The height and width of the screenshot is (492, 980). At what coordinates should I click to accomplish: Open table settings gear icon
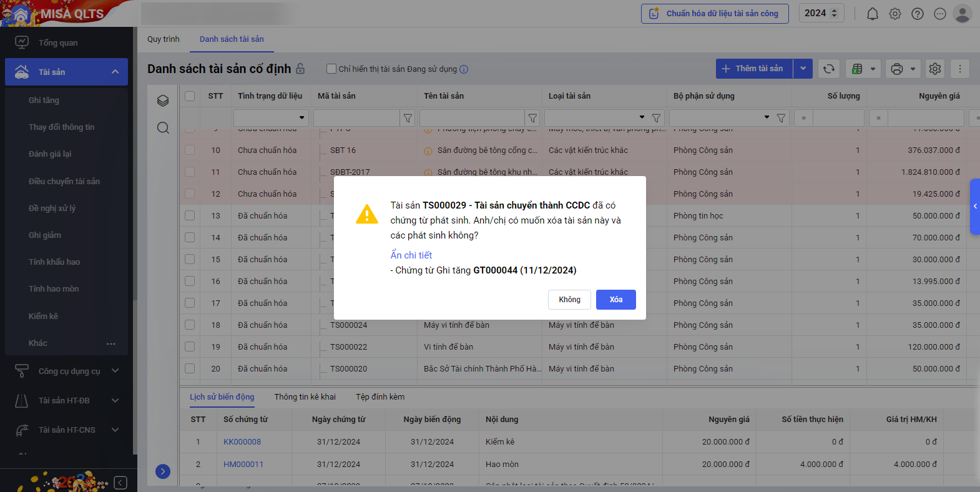point(934,69)
